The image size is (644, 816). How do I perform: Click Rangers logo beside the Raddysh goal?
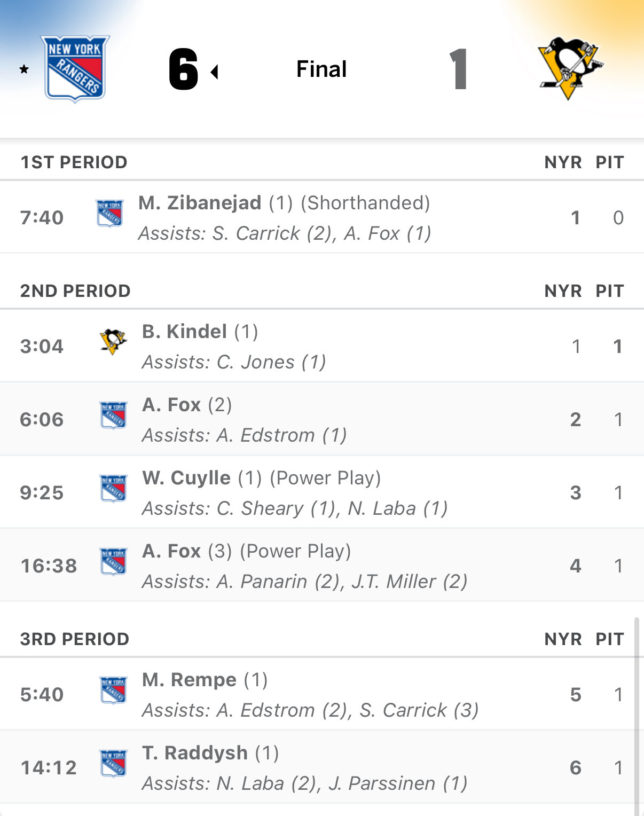[x=114, y=763]
